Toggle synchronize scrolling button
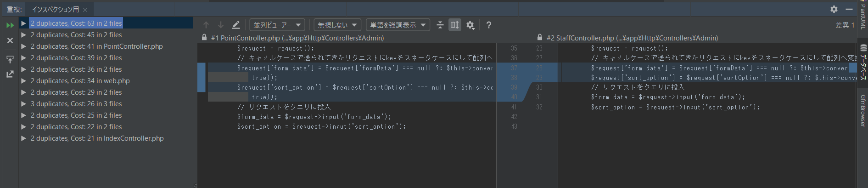The width and height of the screenshot is (868, 188). (454, 25)
